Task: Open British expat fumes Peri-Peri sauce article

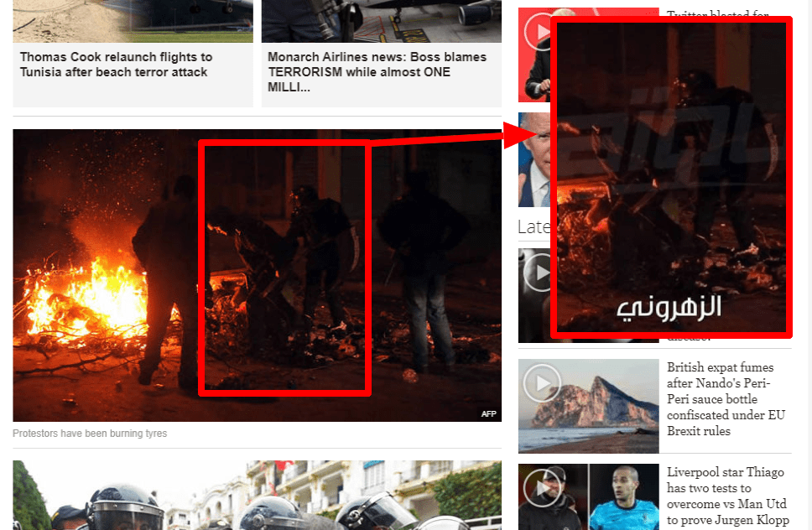Action: [726, 399]
